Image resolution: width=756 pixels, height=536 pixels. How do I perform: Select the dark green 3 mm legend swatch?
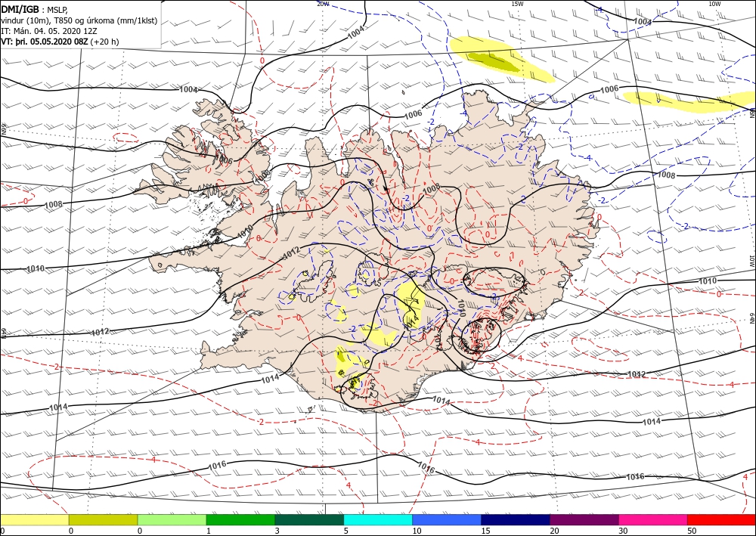[309, 519]
